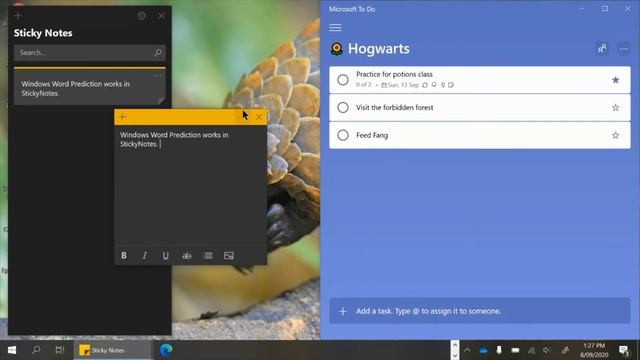Image resolution: width=640 pixels, height=360 pixels.
Task: Click the Sticky Notes search field
Action: [90, 53]
